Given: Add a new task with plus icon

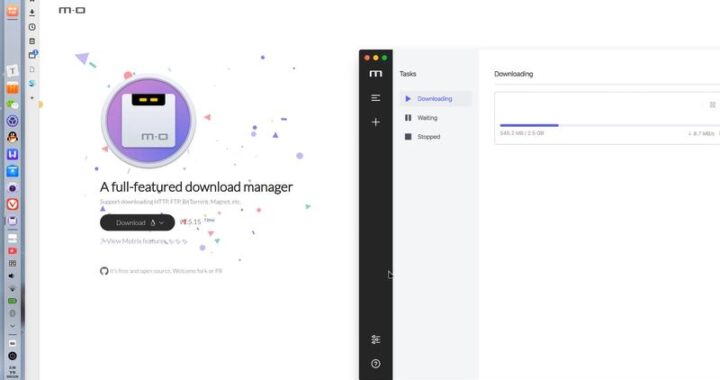Looking at the screenshot, I should pos(376,122).
